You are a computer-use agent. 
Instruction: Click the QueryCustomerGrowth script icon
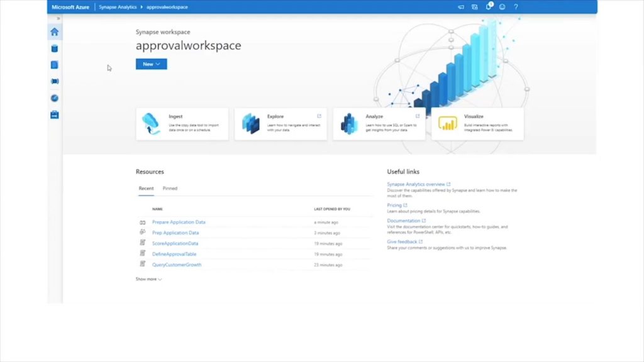click(143, 264)
